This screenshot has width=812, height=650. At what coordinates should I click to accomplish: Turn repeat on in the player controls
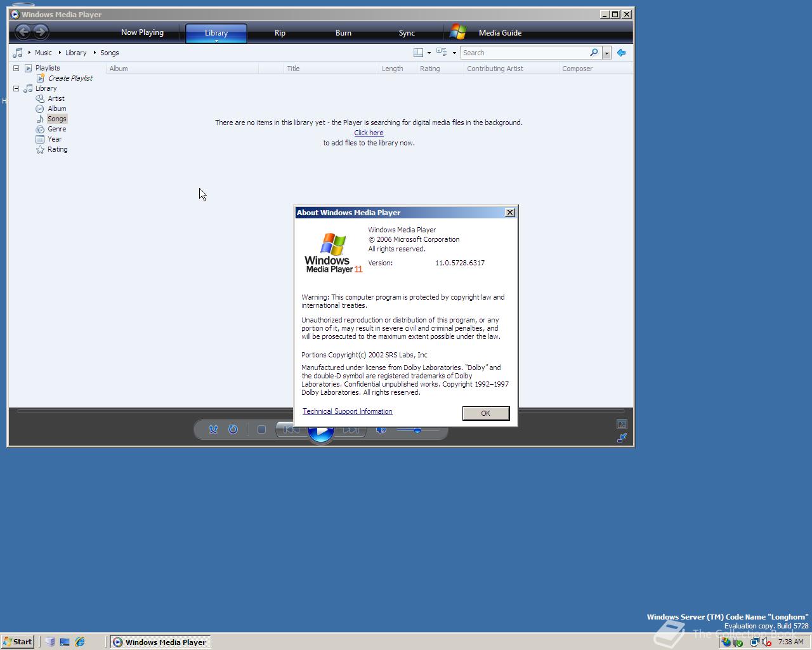233,430
